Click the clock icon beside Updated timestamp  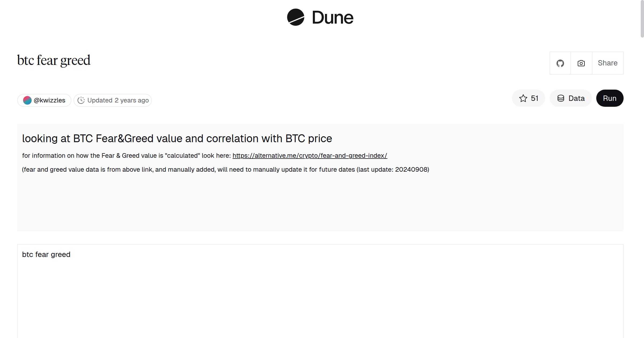point(81,100)
